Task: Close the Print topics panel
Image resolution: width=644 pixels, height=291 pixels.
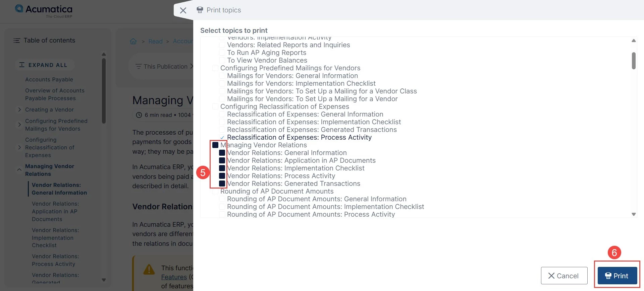Action: 183,10
